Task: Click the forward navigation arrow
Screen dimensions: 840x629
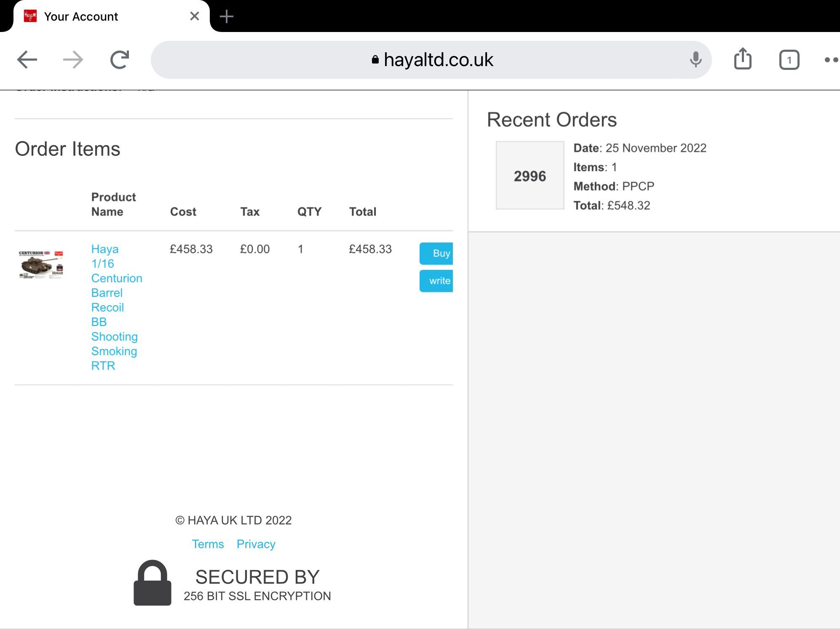Action: (x=73, y=60)
